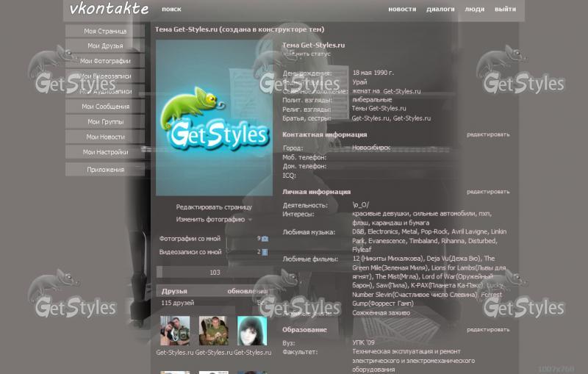
Task: Open third friend's avatar thumbnail
Action: (252, 331)
